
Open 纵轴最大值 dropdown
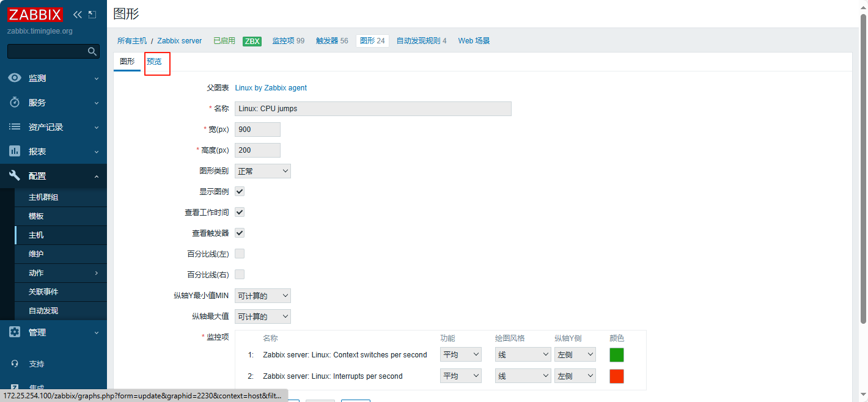[263, 316]
